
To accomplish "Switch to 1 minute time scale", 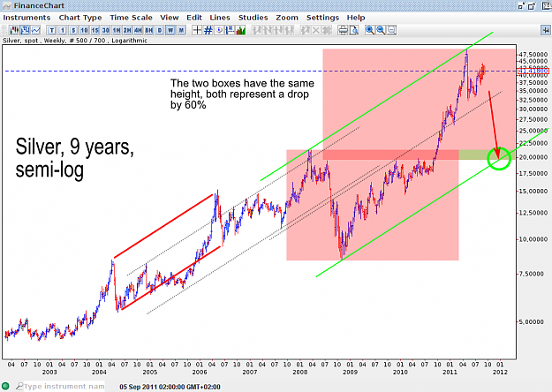I will tap(63, 31).
